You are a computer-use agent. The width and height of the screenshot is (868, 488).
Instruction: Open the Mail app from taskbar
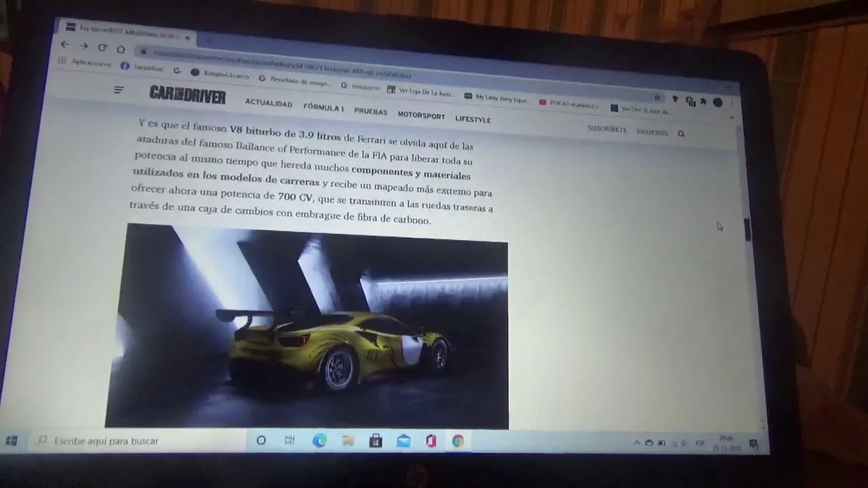[403, 441]
